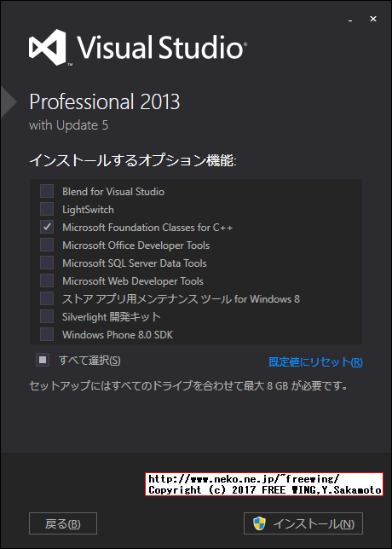The width and height of the screenshot is (392, 549).
Task: Enable Microsoft Web Developer Tools checkbox
Action: 47,280
